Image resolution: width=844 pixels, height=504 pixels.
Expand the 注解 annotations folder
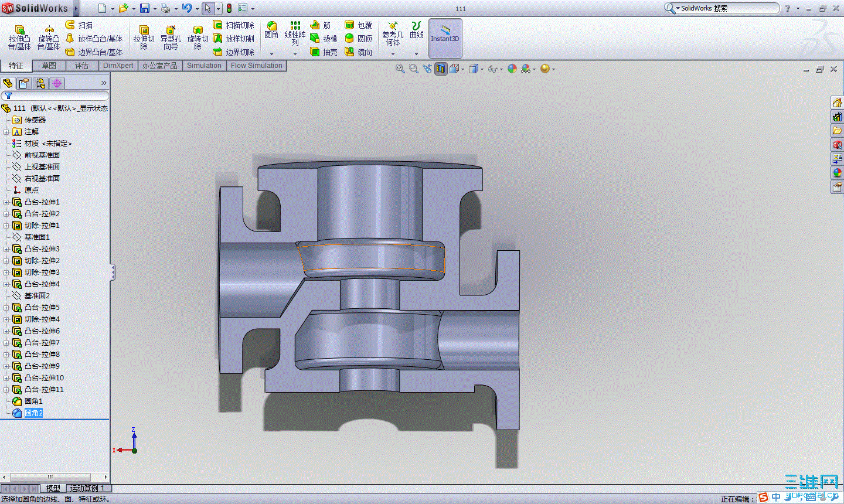[6, 132]
